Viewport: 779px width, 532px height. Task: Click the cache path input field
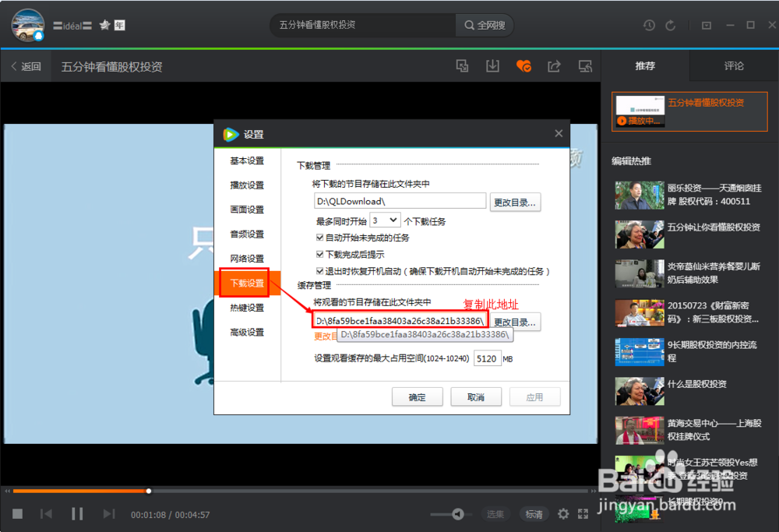tap(398, 319)
